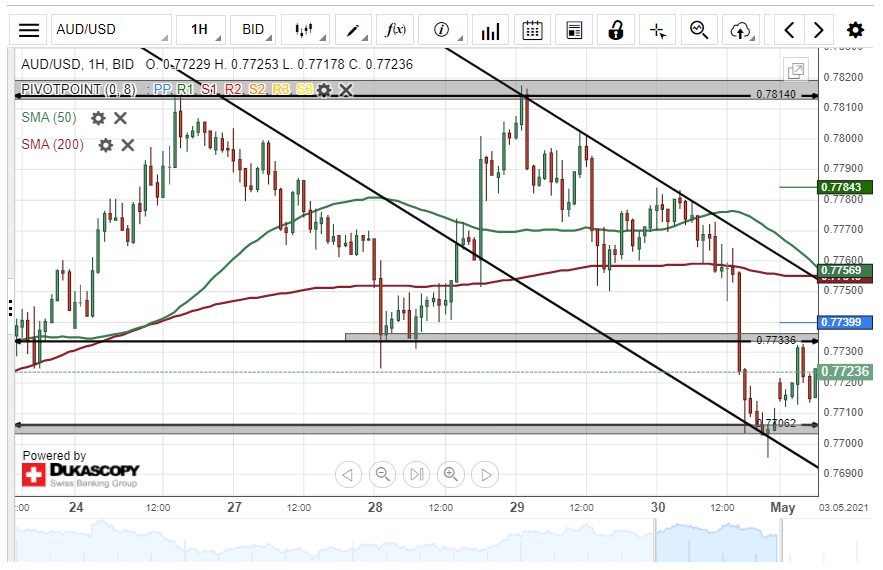Screen dimensions: 883x570
Task: Open the chart settings gear
Action: pyautogui.click(x=855, y=30)
